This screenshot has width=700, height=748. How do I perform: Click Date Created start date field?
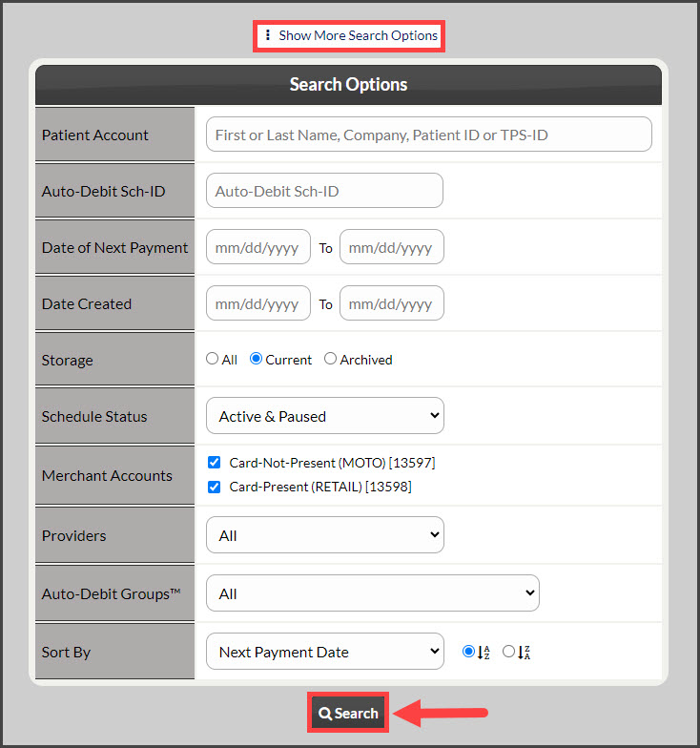point(257,303)
